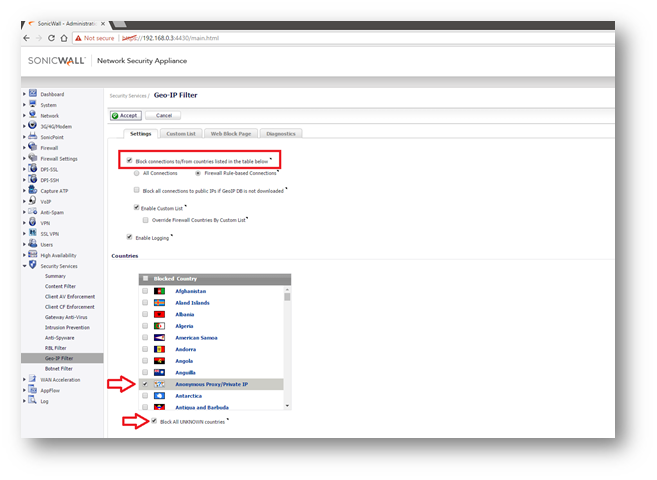Viewport: 657px width, 480px height.
Task: Click the country list scrollbar thumb
Action: pos(287,297)
